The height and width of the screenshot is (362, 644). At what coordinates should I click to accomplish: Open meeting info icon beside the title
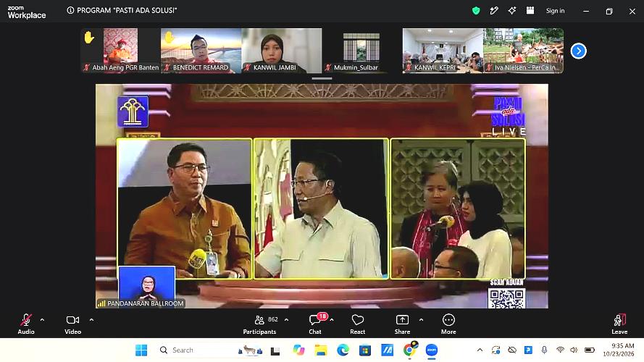tap(70, 10)
